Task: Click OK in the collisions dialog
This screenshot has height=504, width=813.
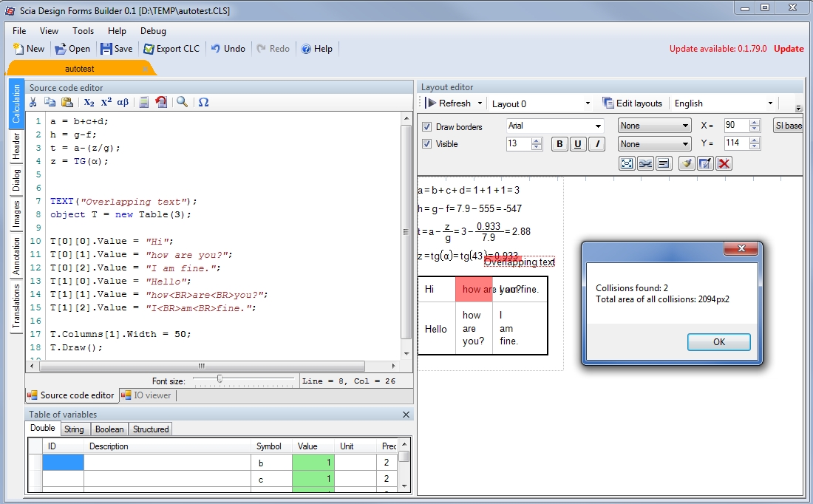Action: coord(718,341)
